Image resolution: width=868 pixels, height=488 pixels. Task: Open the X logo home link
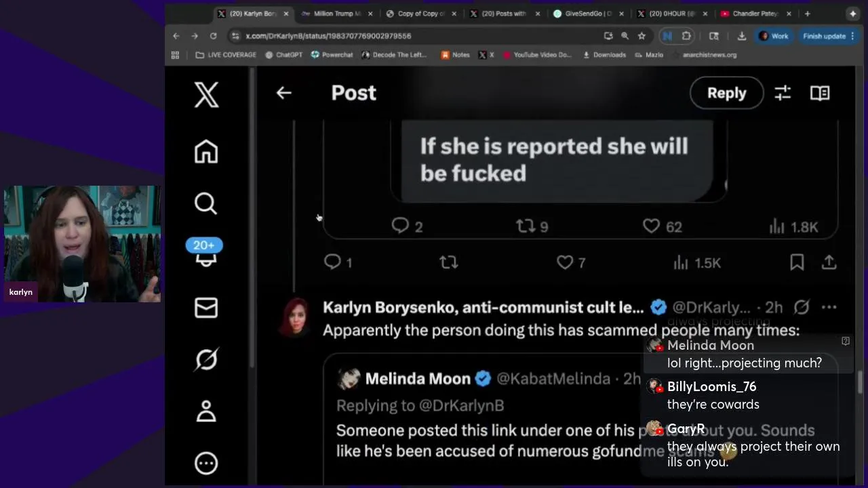pyautogui.click(x=206, y=94)
